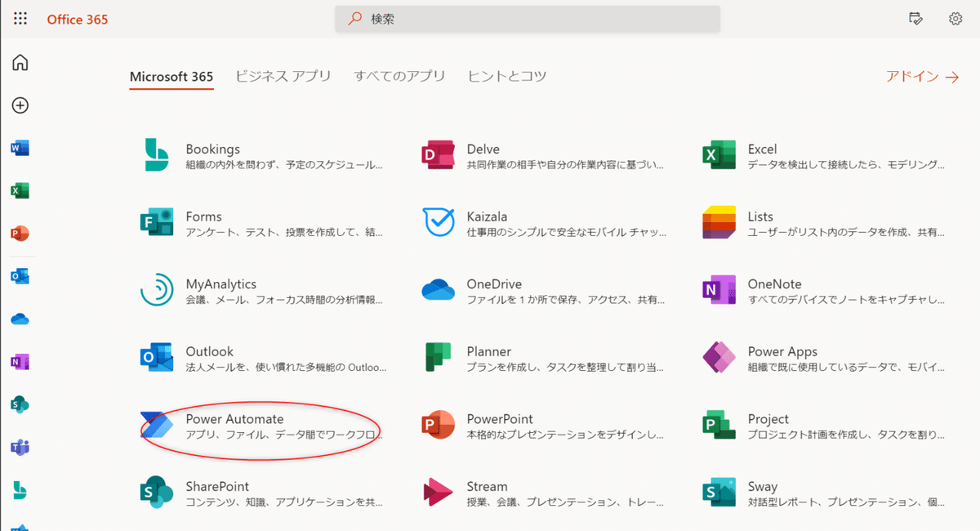
Task: Open the Power Automate title link
Action: [x=235, y=419]
